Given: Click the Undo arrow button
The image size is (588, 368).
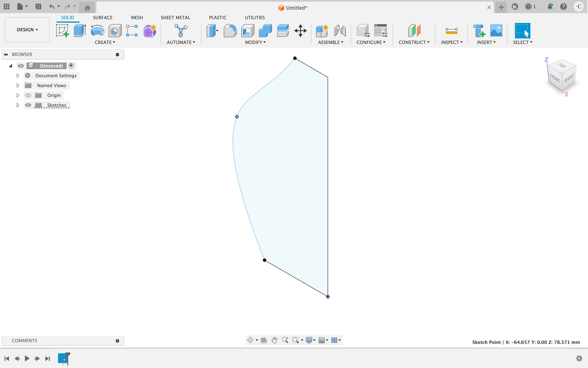Looking at the screenshot, I should click(x=52, y=7).
